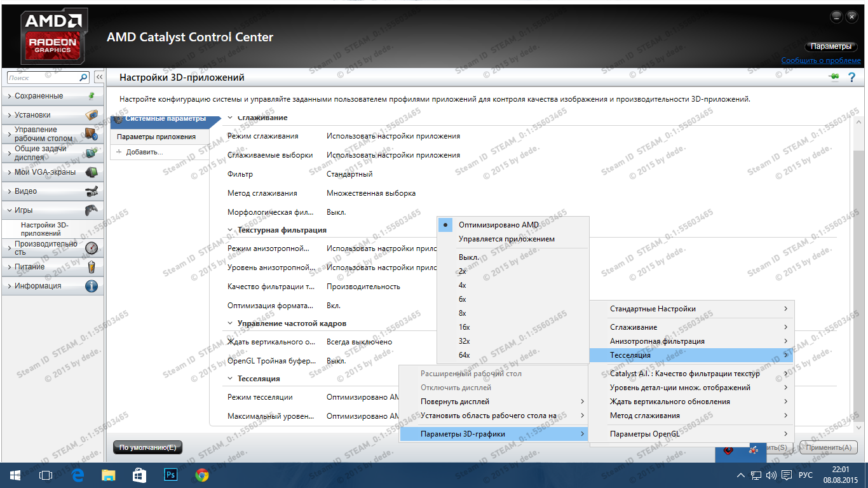Screen dimensions: 868x488
Task: Set tessellation level to 16x
Action: [x=513, y=327]
